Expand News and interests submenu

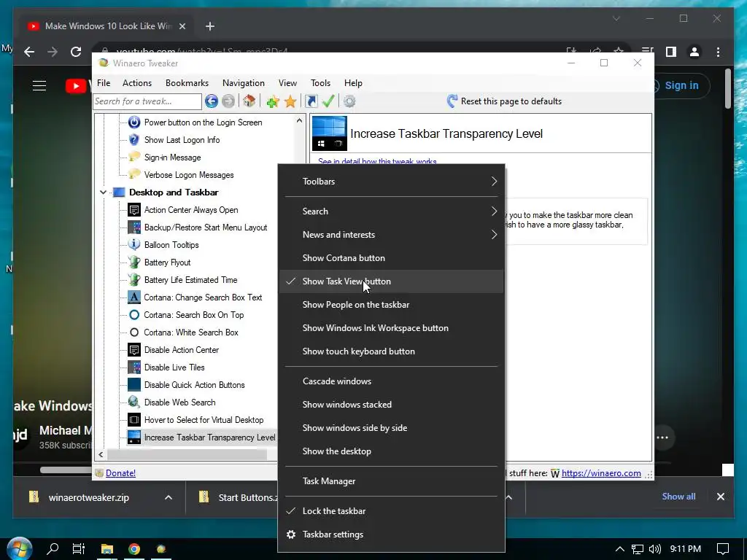[x=391, y=235]
